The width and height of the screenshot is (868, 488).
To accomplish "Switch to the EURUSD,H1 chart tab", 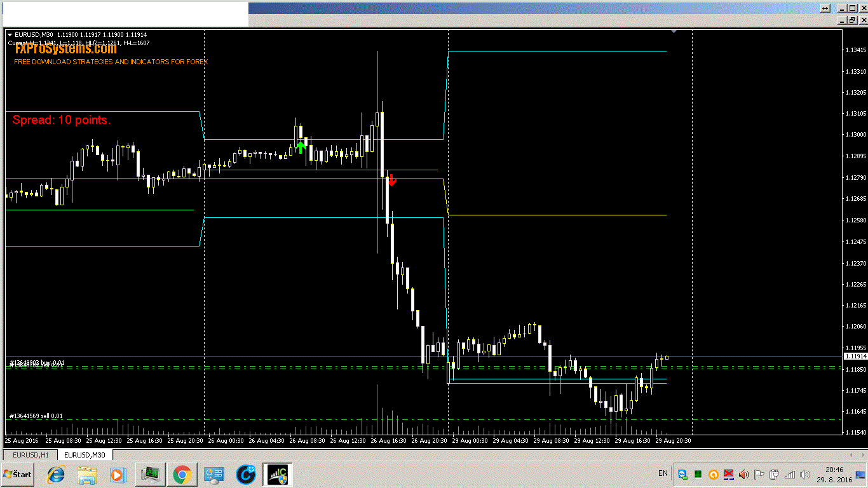I will (x=31, y=455).
